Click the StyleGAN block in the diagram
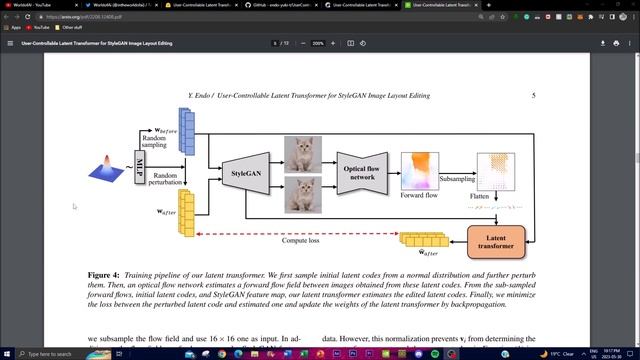This screenshot has width=640, height=360. (x=246, y=173)
